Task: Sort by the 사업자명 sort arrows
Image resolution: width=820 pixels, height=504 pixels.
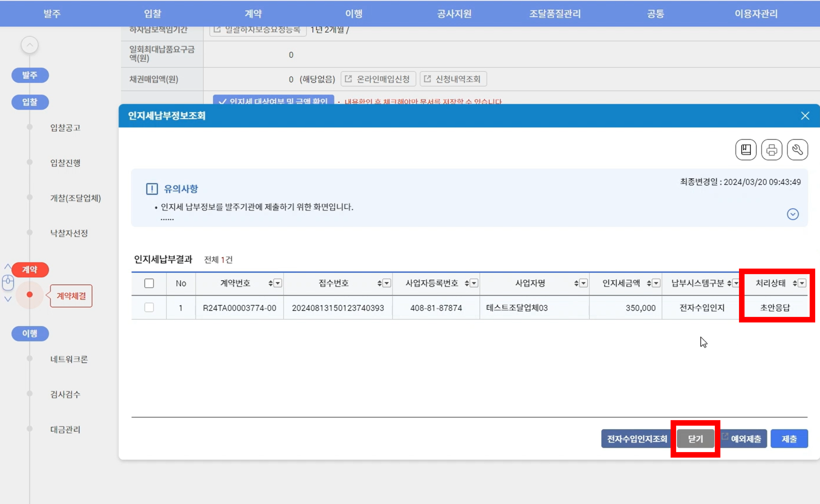Action: (576, 283)
